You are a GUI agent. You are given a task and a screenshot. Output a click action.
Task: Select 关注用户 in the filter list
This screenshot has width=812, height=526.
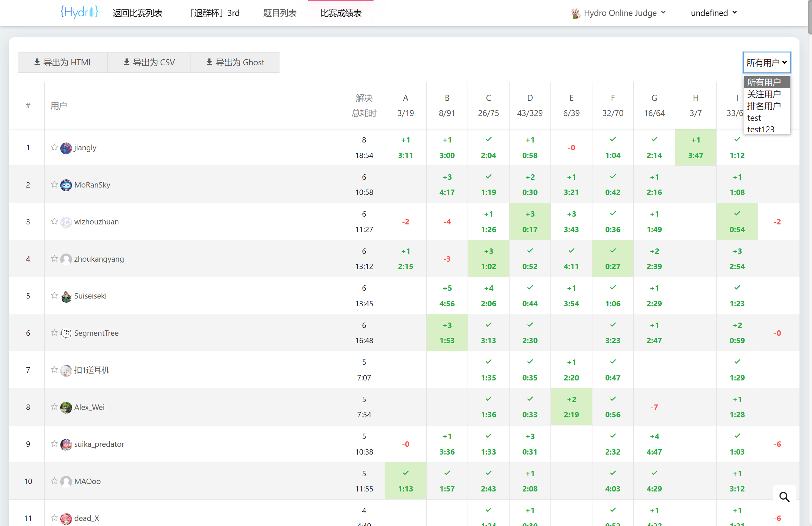tap(764, 94)
